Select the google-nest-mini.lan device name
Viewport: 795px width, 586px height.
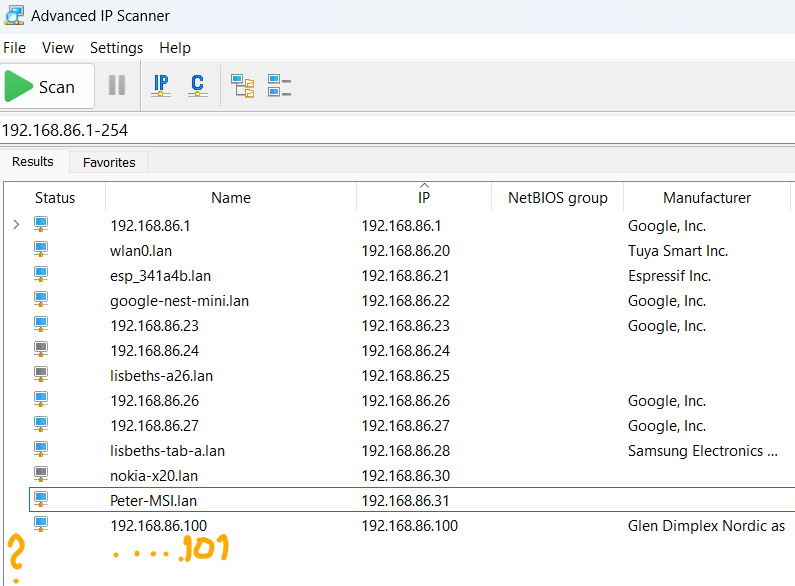pos(179,301)
